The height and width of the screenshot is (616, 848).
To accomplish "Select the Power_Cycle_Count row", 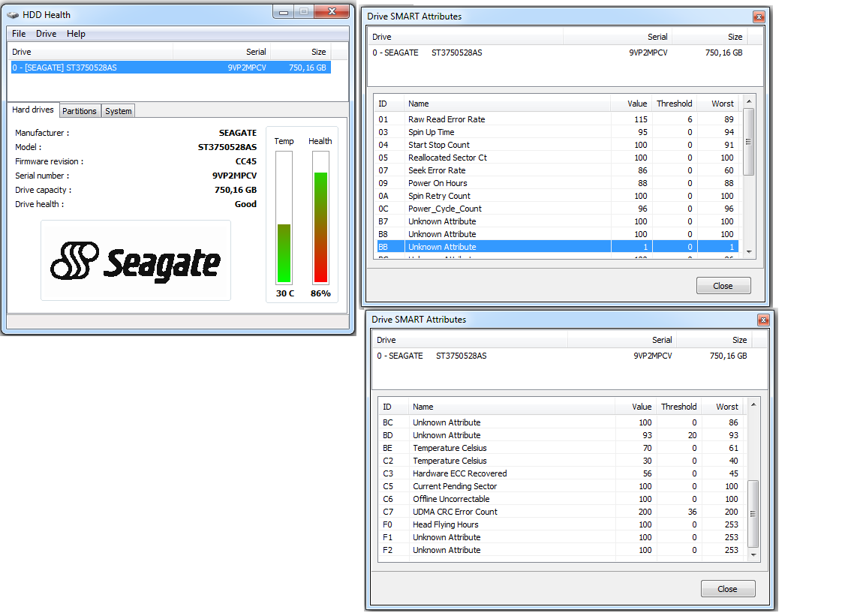I will (557, 209).
